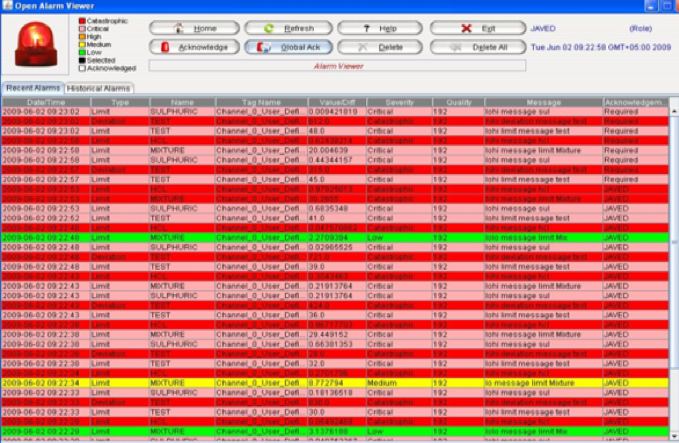Sort by Severity column header
Image resolution: width=679 pixels, height=443 pixels.
pyautogui.click(x=399, y=102)
